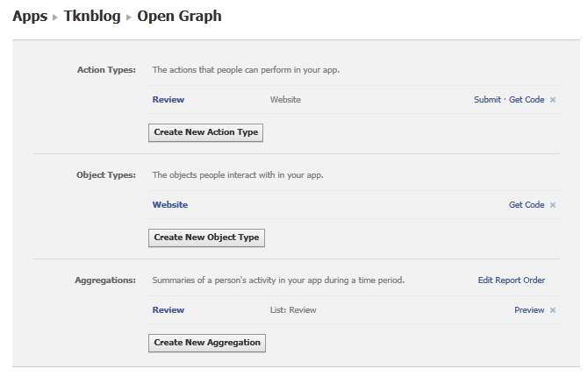Delete the Website object type (x icon)
This screenshot has height=376, width=588.
click(x=552, y=205)
